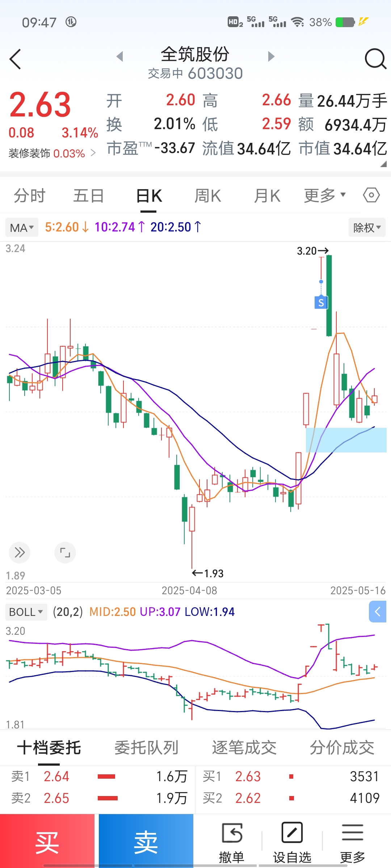This screenshot has width=391, height=868.
Task: Select the 周K chart tab
Action: 208,196
